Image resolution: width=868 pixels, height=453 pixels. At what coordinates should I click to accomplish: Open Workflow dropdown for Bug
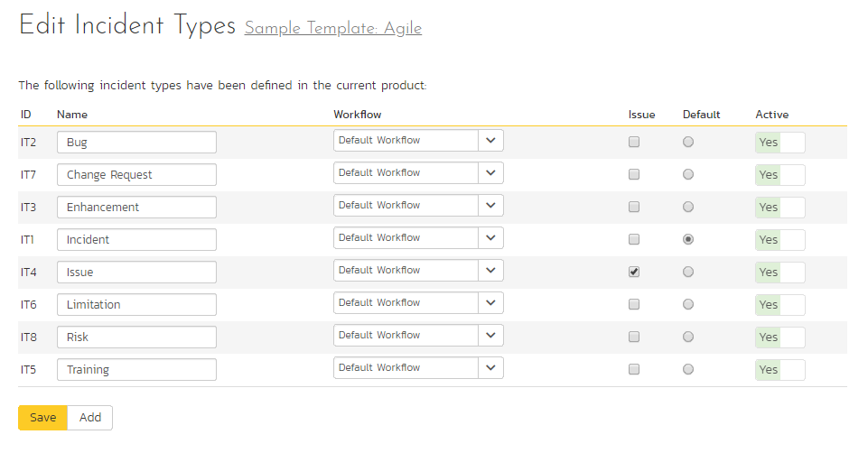418,141
